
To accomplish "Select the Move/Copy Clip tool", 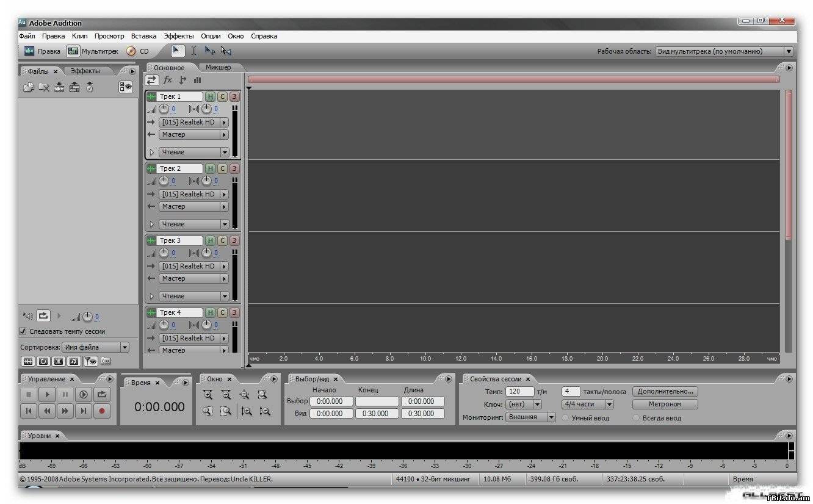I will (x=210, y=51).
